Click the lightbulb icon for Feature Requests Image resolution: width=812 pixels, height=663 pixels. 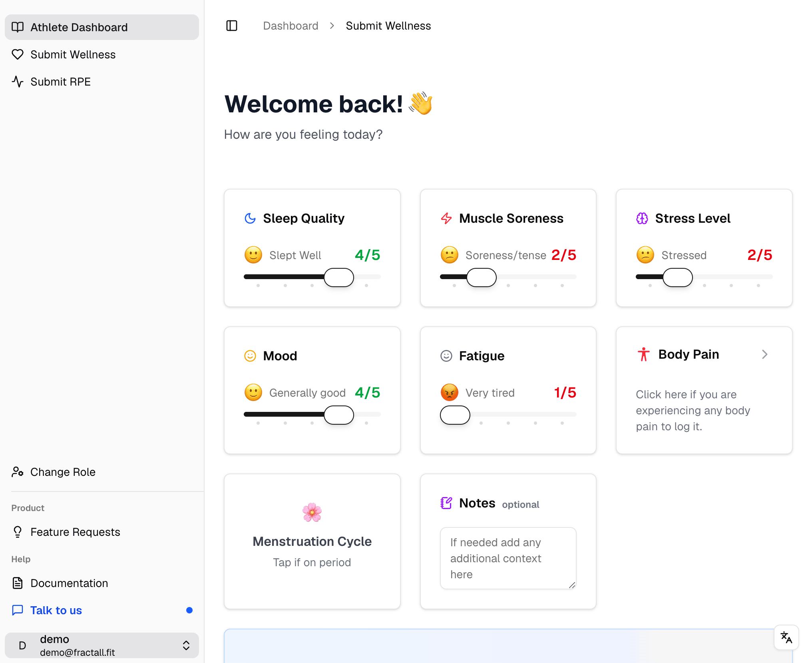click(x=18, y=532)
